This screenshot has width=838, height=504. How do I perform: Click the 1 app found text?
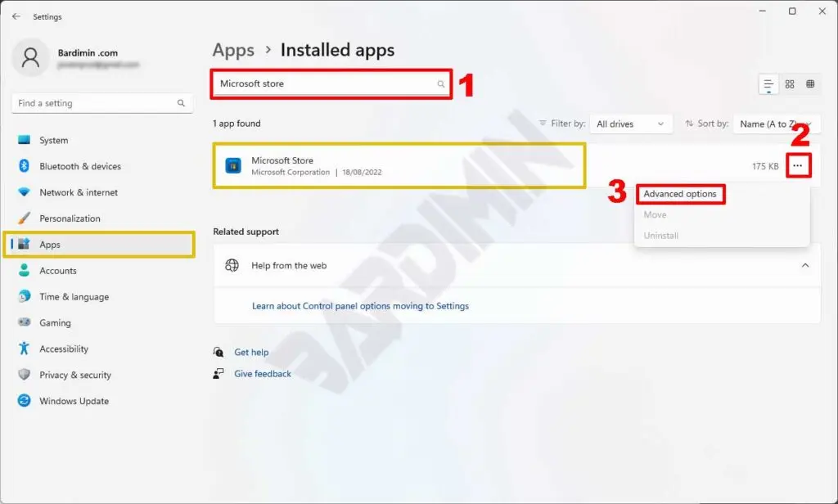(x=237, y=124)
